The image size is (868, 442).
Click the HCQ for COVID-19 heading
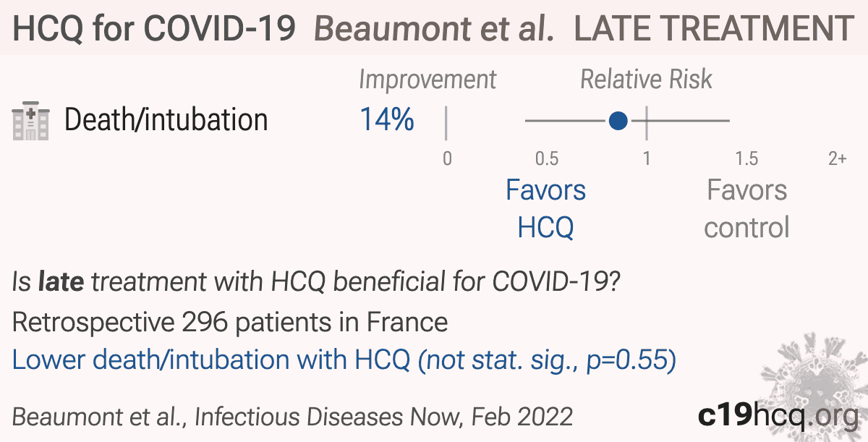155,28
